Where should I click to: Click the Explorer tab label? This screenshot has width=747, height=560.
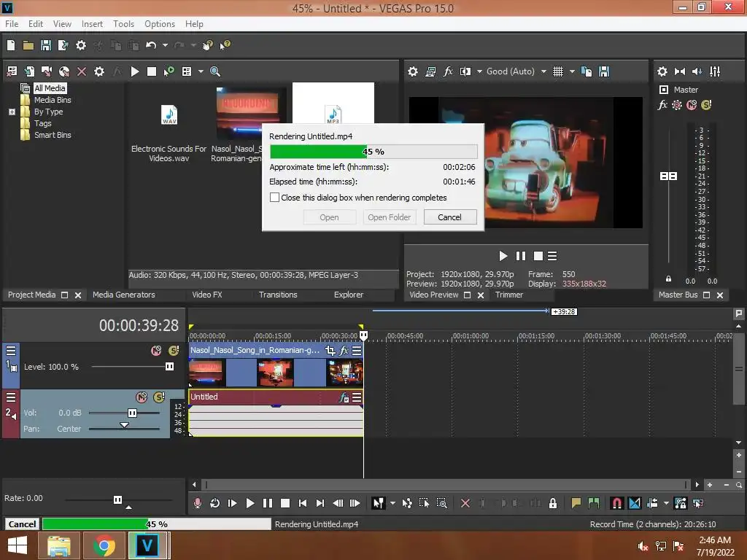coord(349,295)
